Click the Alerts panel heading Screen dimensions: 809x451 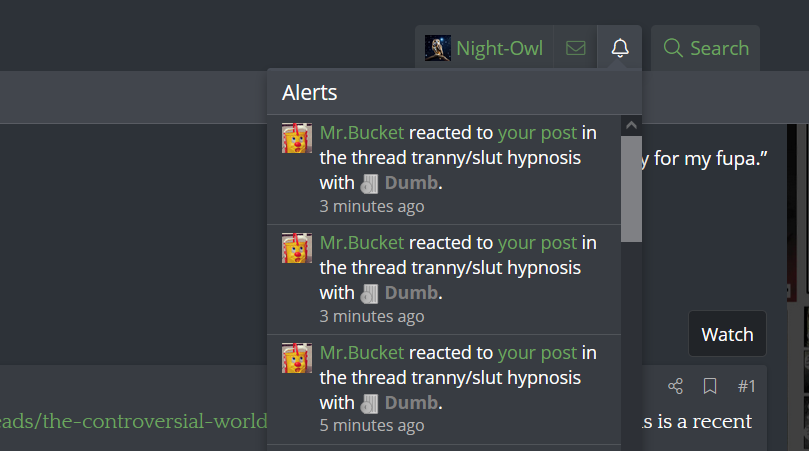pyautogui.click(x=310, y=93)
